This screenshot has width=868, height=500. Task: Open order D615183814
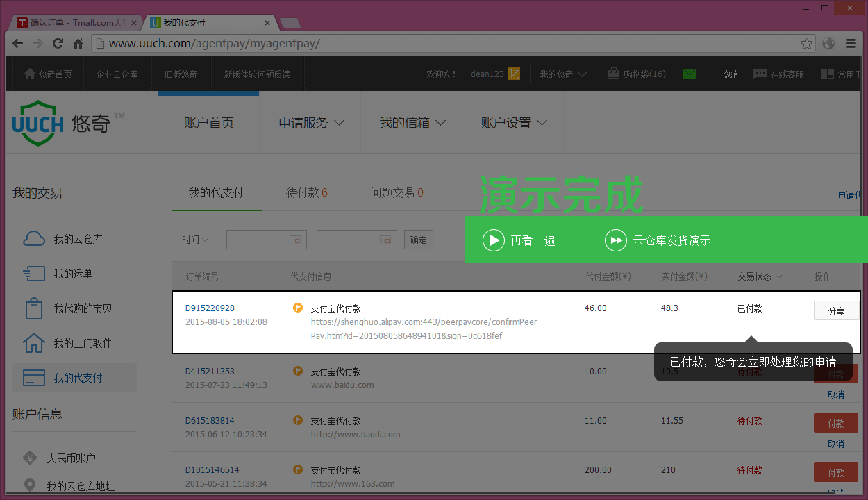click(x=210, y=421)
